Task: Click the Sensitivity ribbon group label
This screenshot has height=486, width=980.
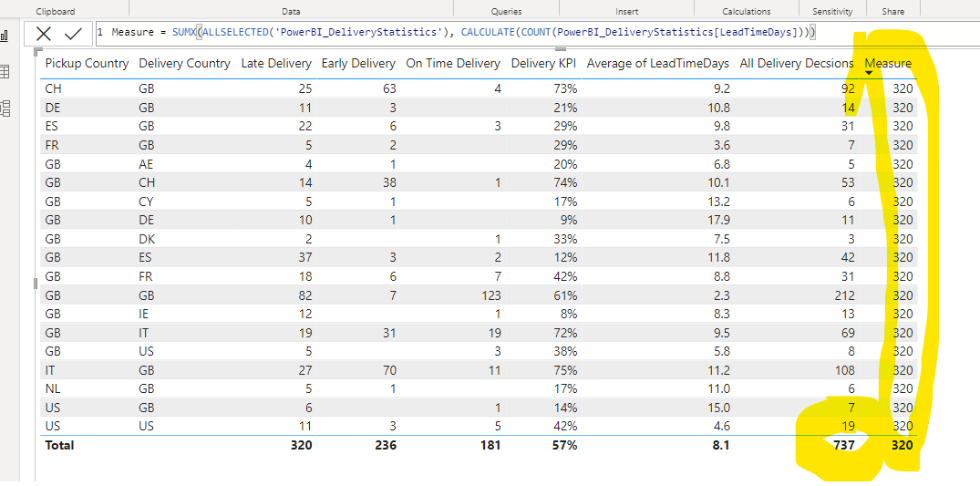Action: (x=832, y=11)
